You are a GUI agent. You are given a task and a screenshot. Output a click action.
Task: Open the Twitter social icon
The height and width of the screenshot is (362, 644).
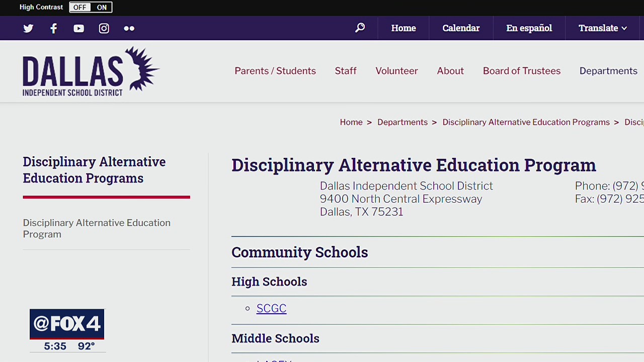point(28,28)
